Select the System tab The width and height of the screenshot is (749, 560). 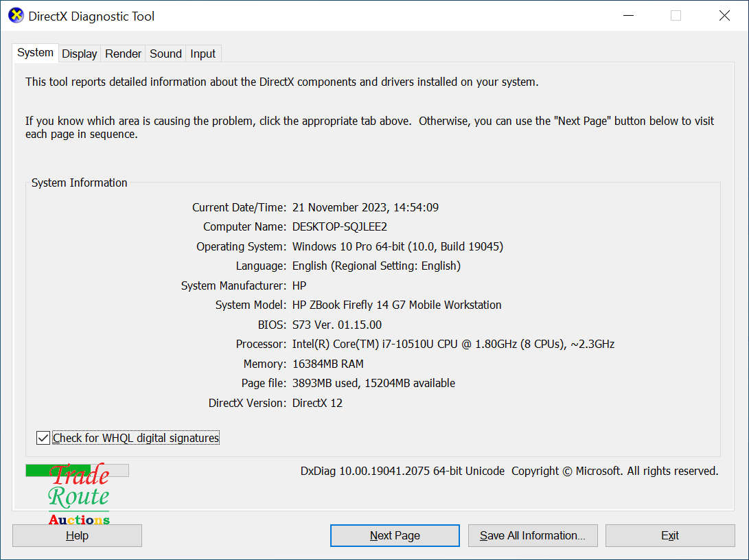click(x=35, y=53)
